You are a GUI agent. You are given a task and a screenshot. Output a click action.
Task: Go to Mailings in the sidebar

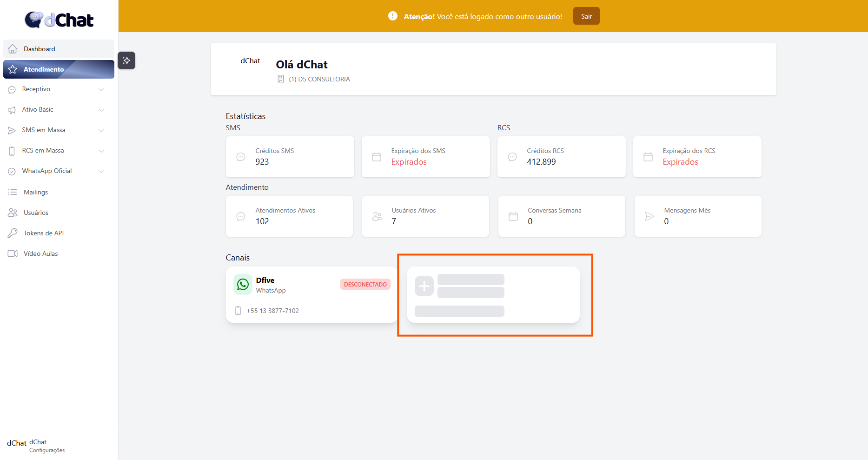36,192
